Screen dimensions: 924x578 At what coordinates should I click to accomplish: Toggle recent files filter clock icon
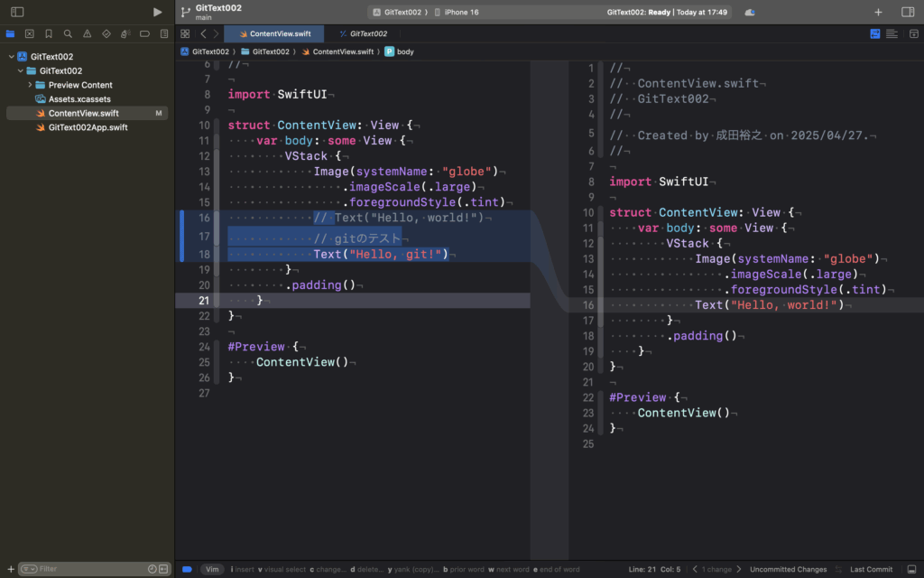152,569
